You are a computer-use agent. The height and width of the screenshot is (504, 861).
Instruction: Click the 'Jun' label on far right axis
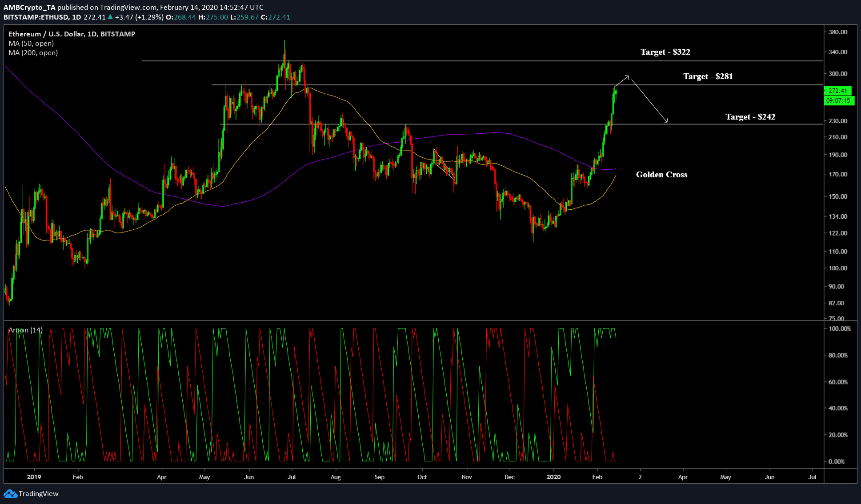(769, 477)
